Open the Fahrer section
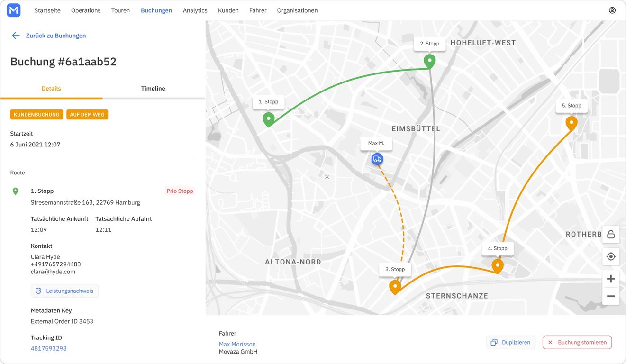 258,10
